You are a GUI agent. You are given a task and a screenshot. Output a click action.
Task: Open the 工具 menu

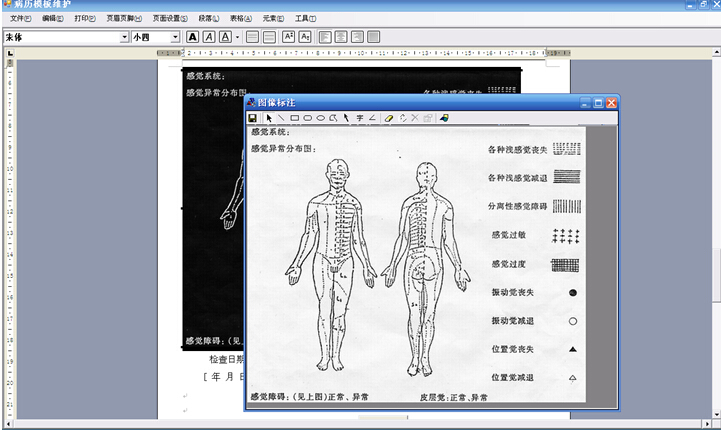click(x=305, y=18)
